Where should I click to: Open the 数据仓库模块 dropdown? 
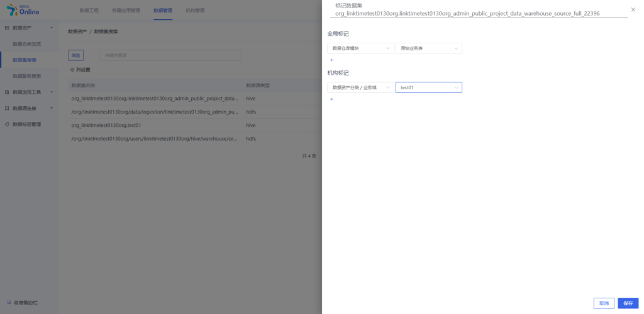pos(360,48)
